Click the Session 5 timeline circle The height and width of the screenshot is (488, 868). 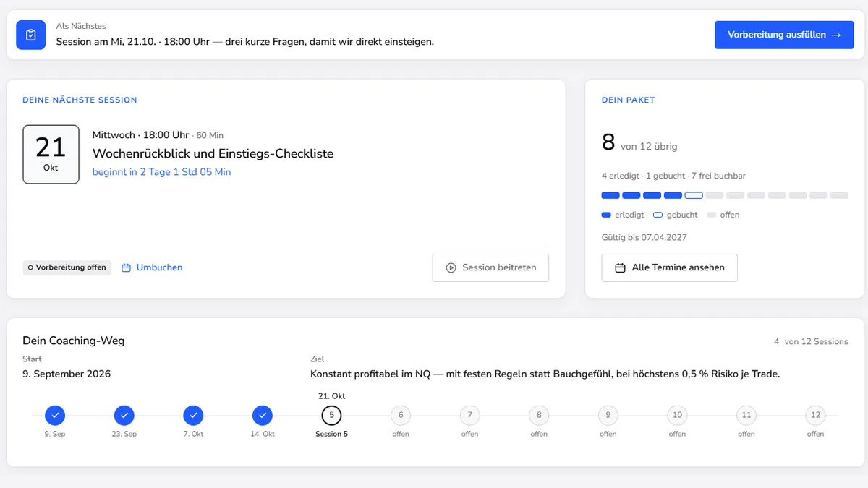coord(331,416)
